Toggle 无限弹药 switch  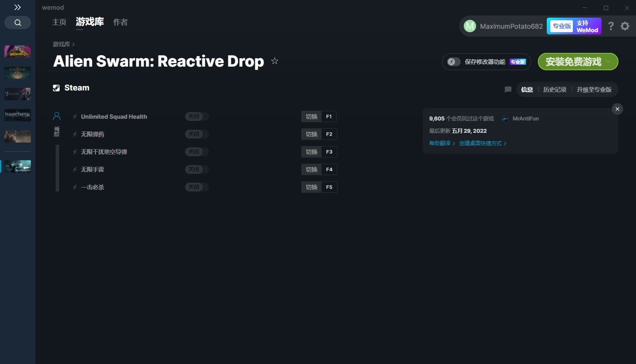pyautogui.click(x=197, y=134)
